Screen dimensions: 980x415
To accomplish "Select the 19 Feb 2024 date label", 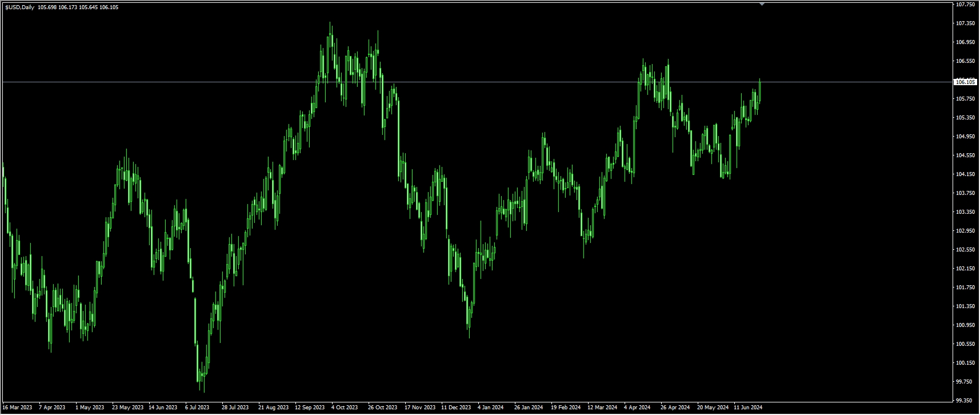I will tap(566, 408).
